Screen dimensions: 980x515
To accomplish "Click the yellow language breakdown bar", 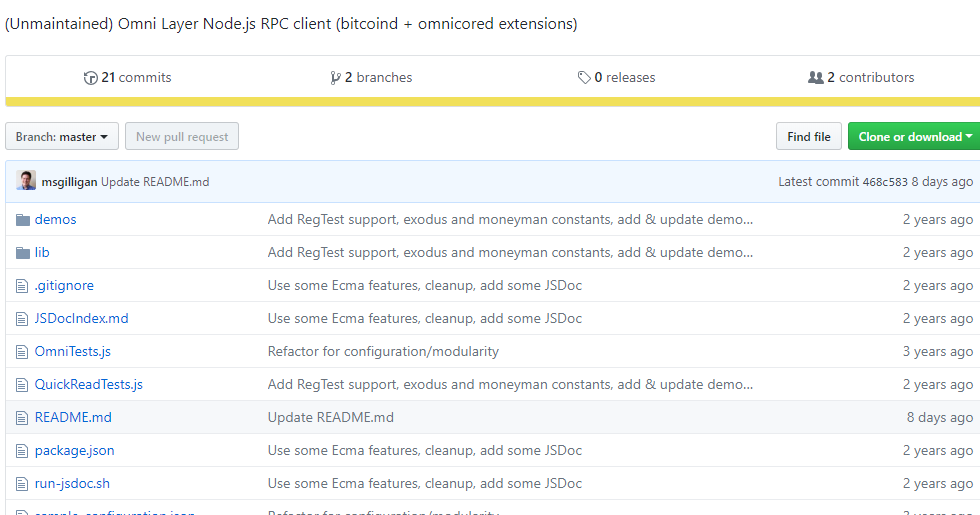I will (x=492, y=102).
